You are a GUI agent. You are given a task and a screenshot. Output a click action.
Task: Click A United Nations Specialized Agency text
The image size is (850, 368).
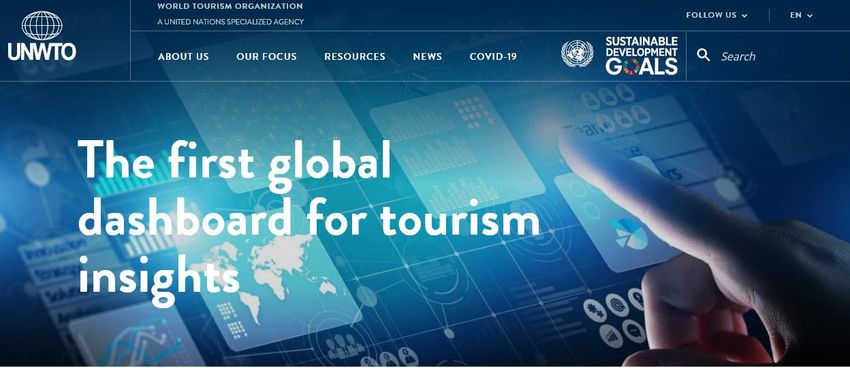230,22
